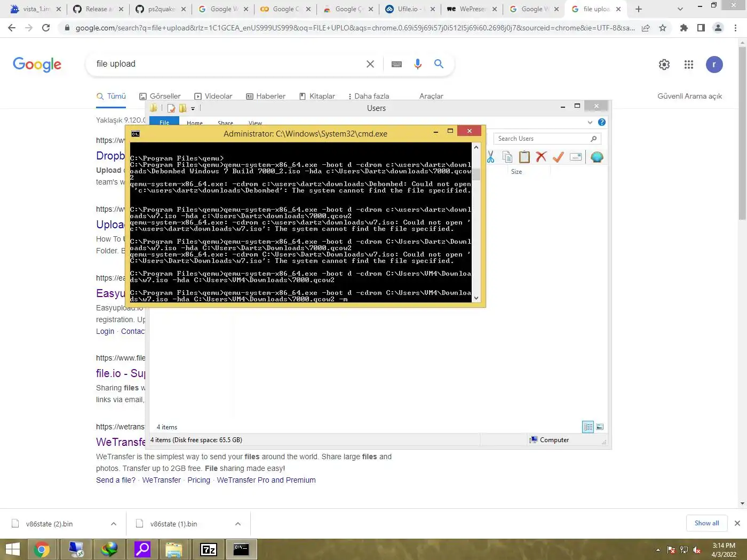Open options for v86state (1).bin download
This screenshot has width=747, height=560.
[x=238, y=524]
